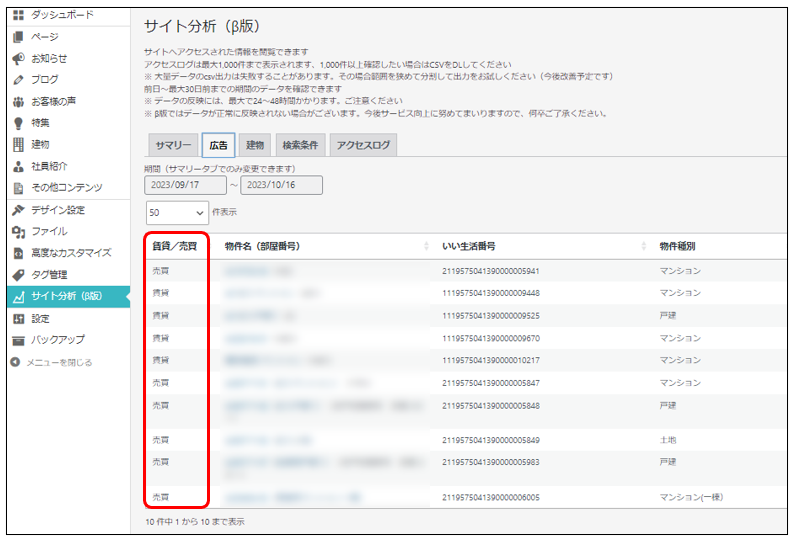Sort by 賃貸／売買 column header
795x541 pixels.
[174, 246]
